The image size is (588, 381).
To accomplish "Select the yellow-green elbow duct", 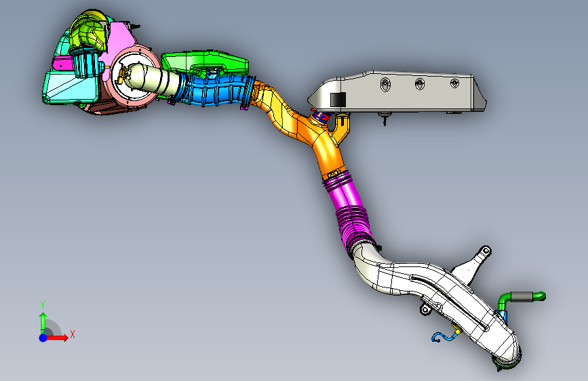I will pyautogui.click(x=90, y=32).
